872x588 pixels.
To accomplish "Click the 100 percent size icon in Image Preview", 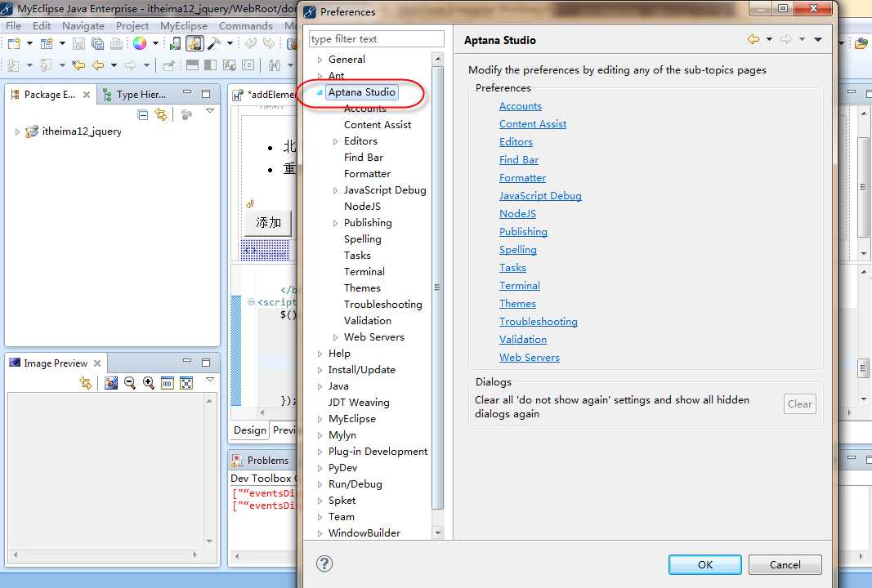I will (167, 383).
